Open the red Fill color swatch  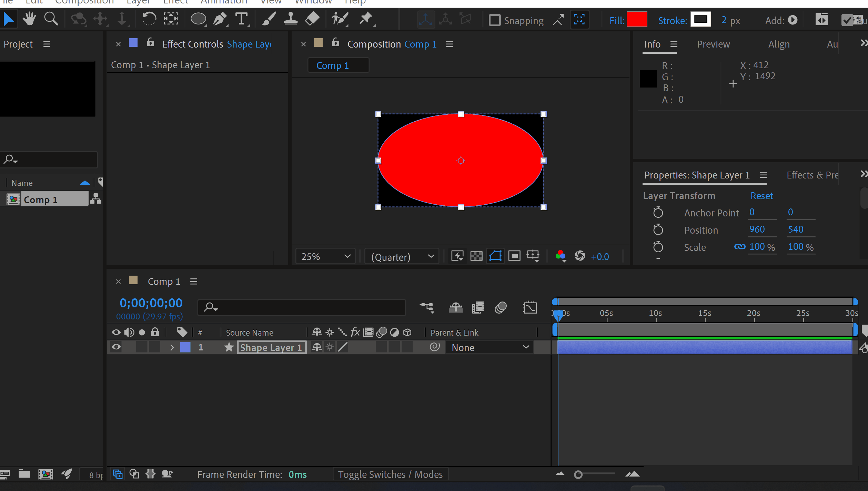pyautogui.click(x=637, y=20)
